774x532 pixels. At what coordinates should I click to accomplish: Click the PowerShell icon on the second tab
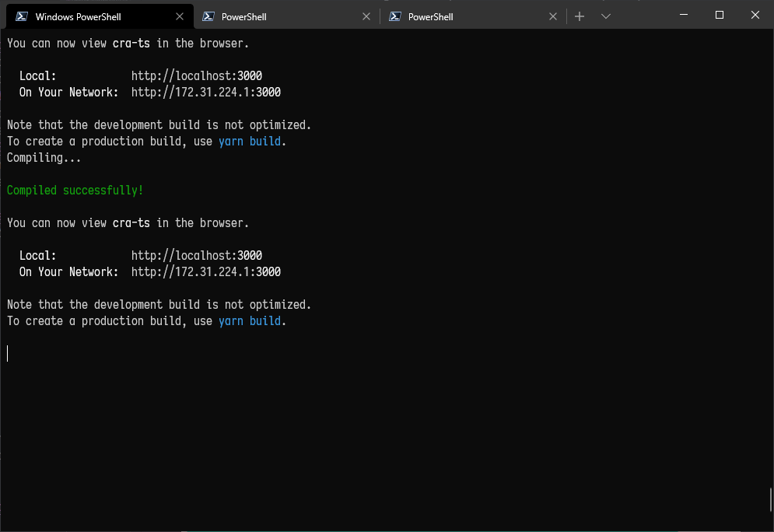[x=208, y=16]
